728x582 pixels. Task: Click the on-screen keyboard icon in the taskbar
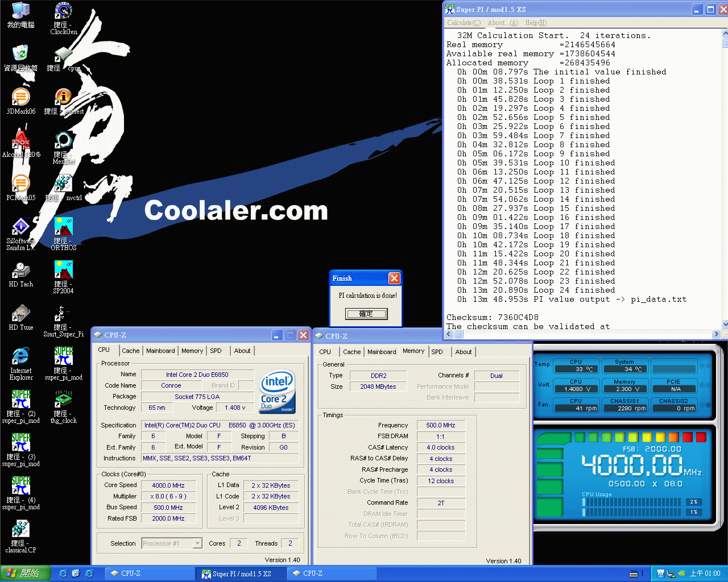pos(634,573)
